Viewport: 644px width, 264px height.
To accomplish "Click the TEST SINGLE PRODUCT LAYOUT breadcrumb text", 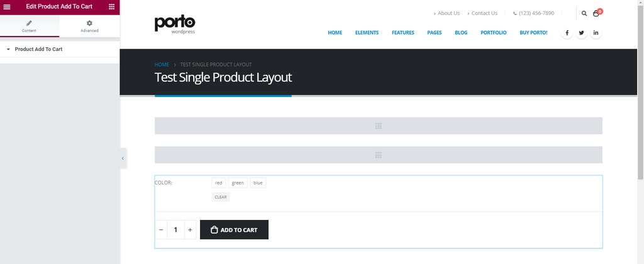I will [216, 64].
